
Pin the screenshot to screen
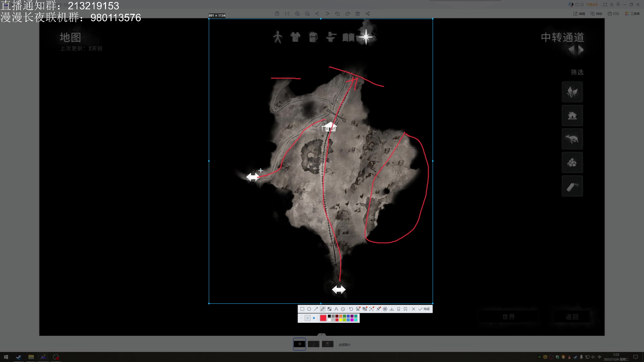tap(378, 309)
